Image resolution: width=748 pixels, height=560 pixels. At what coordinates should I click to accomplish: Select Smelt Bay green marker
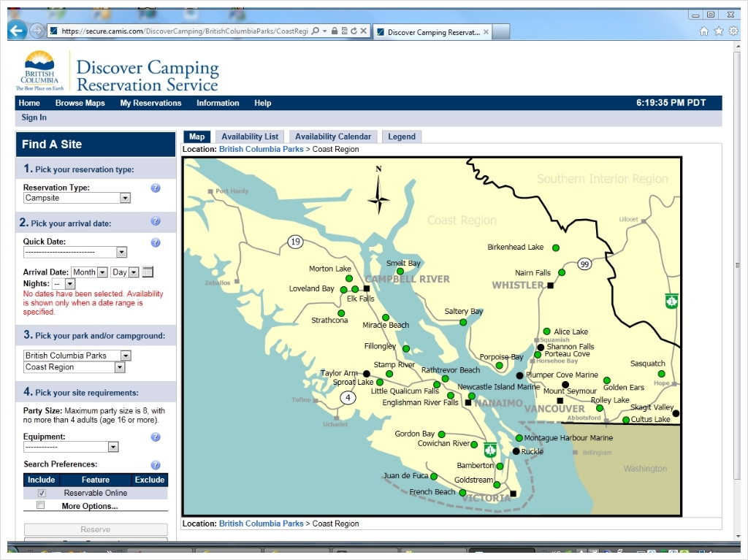400,272
